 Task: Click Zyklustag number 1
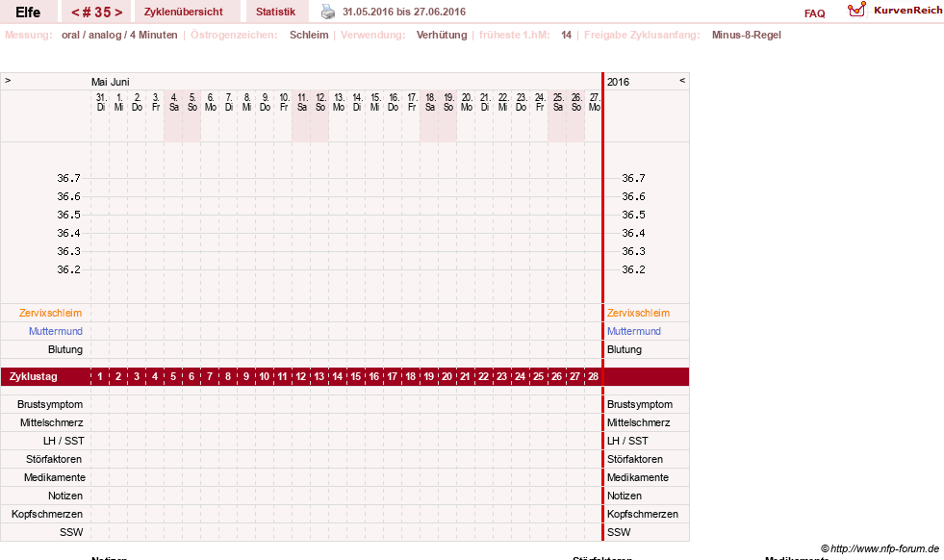coord(100,376)
